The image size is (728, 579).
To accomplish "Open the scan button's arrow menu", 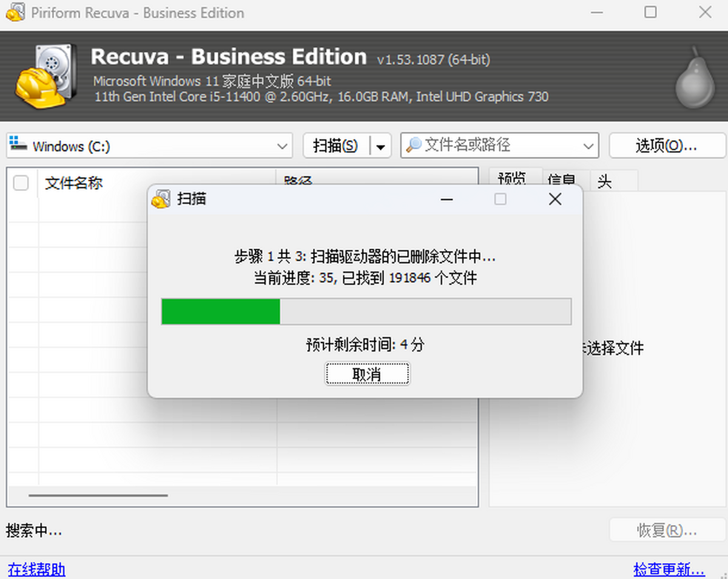I will coord(380,146).
